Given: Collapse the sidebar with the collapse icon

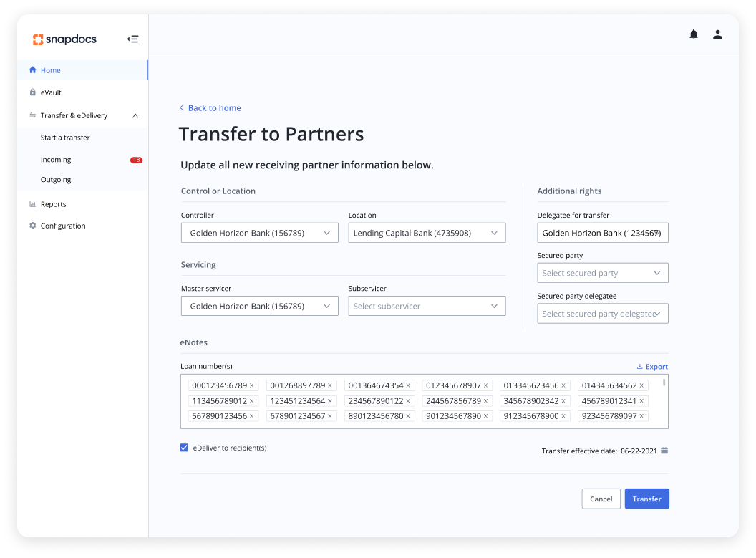Looking at the screenshot, I should (x=132, y=39).
